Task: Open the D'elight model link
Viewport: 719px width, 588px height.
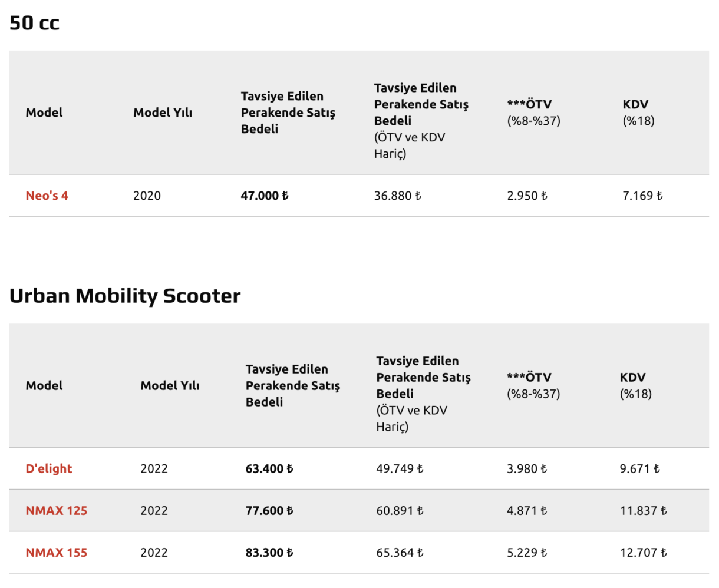Action: pyautogui.click(x=49, y=468)
